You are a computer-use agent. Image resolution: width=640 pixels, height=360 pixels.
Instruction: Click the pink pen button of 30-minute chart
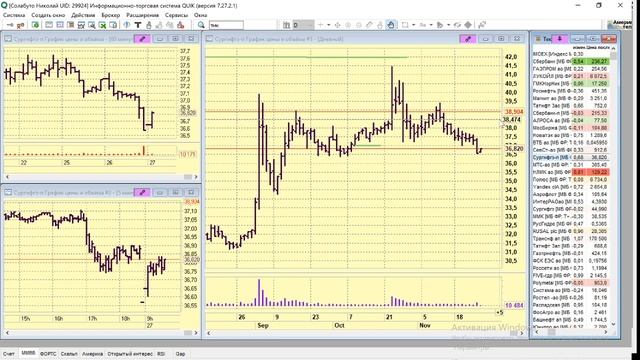(x=142, y=39)
